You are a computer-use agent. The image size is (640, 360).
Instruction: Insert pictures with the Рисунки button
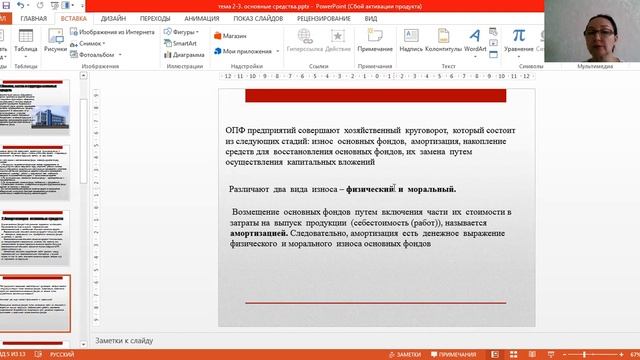pyautogui.click(x=56, y=40)
